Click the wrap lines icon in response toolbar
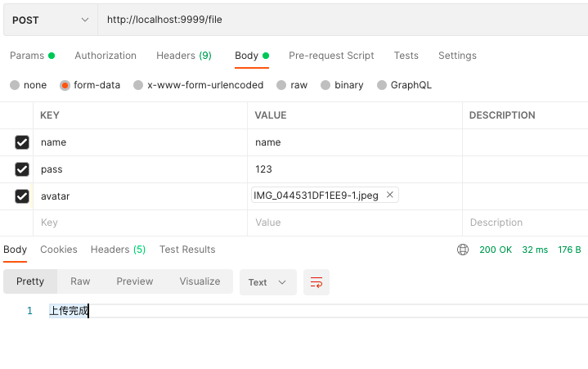Image resolution: width=588 pixels, height=369 pixels. pos(316,282)
